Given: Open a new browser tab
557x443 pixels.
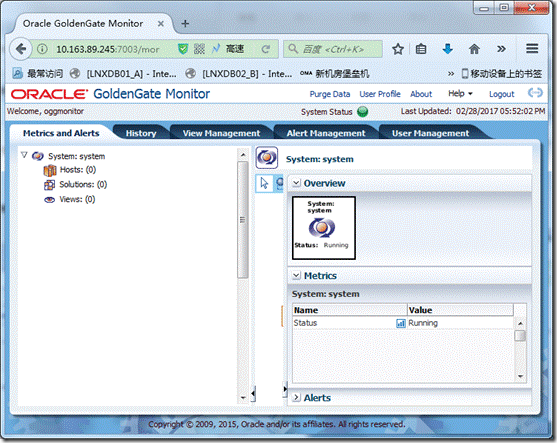Looking at the screenshot, I should click(x=185, y=23).
